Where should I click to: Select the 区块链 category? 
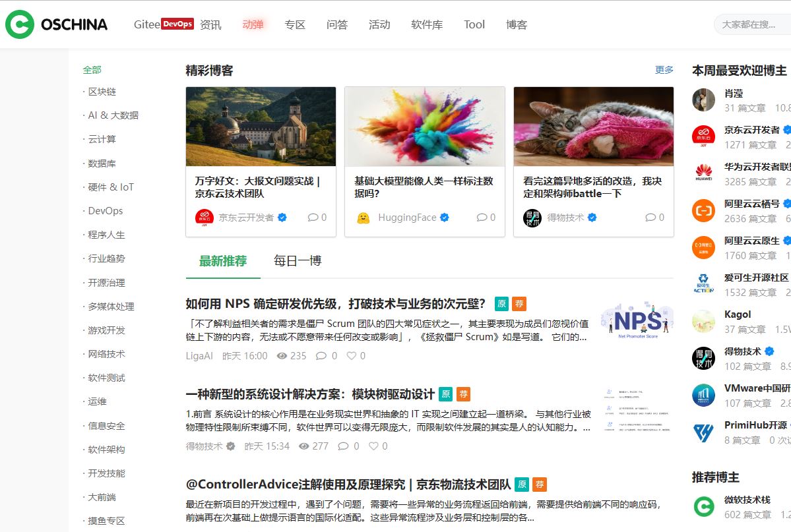click(x=102, y=92)
